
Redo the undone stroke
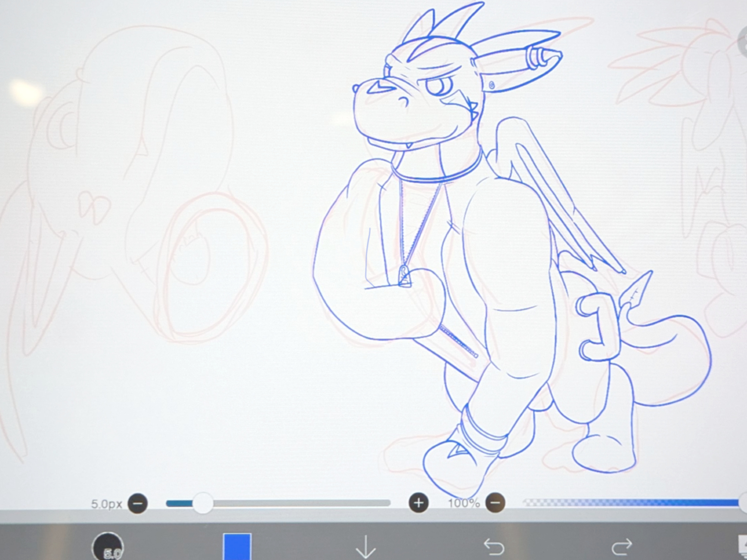point(622,547)
